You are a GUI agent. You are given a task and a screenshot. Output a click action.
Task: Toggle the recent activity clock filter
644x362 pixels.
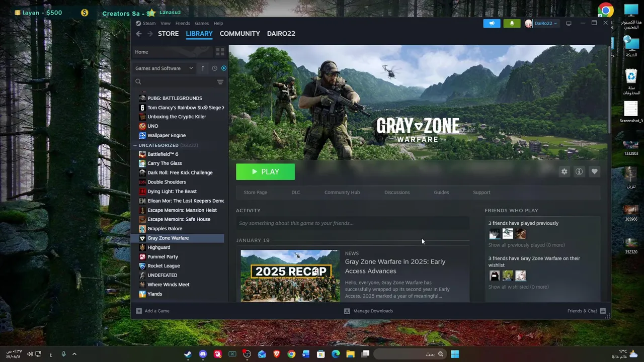point(215,68)
